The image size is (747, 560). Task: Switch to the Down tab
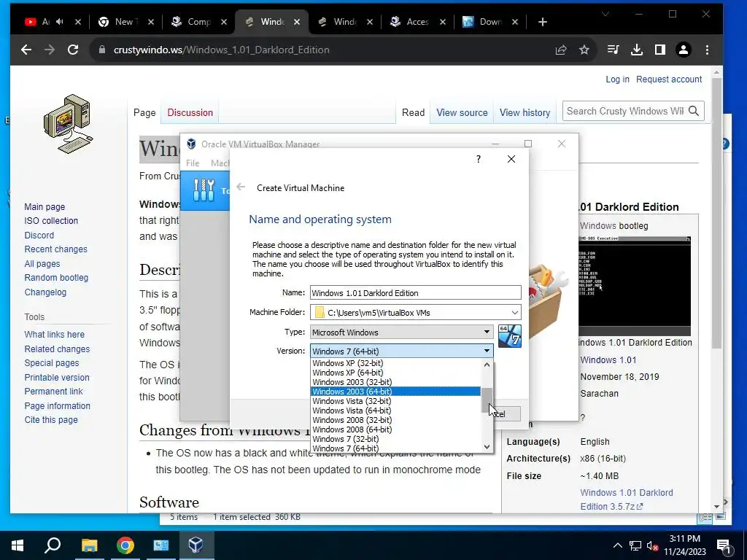pyautogui.click(x=490, y=21)
